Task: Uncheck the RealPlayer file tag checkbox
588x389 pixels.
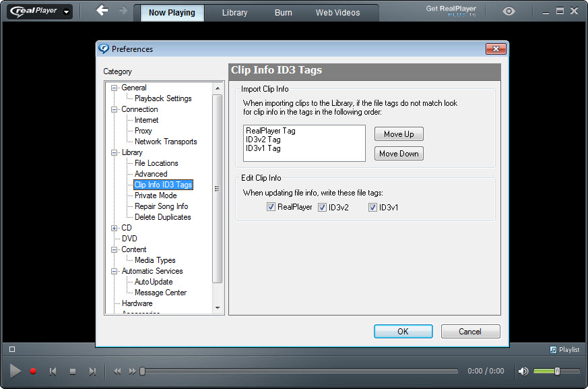Action: click(x=271, y=207)
